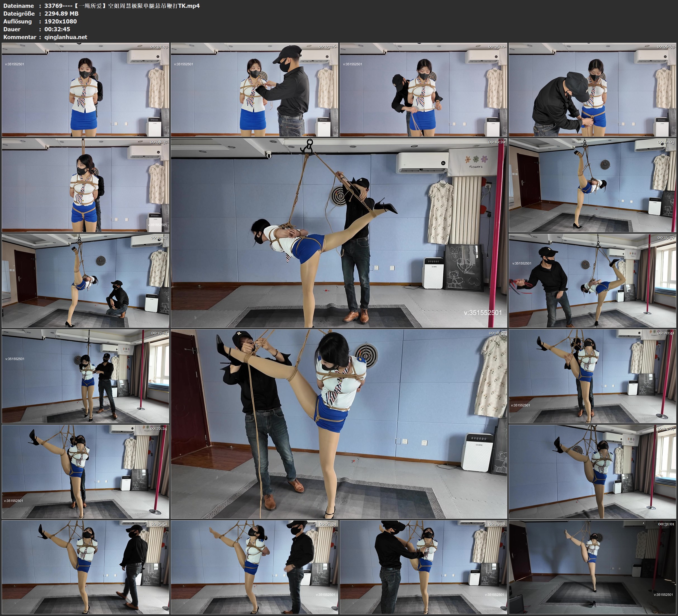Image resolution: width=678 pixels, height=616 pixels.
Task: Click the frame at 00:22:24
Action: point(85,472)
